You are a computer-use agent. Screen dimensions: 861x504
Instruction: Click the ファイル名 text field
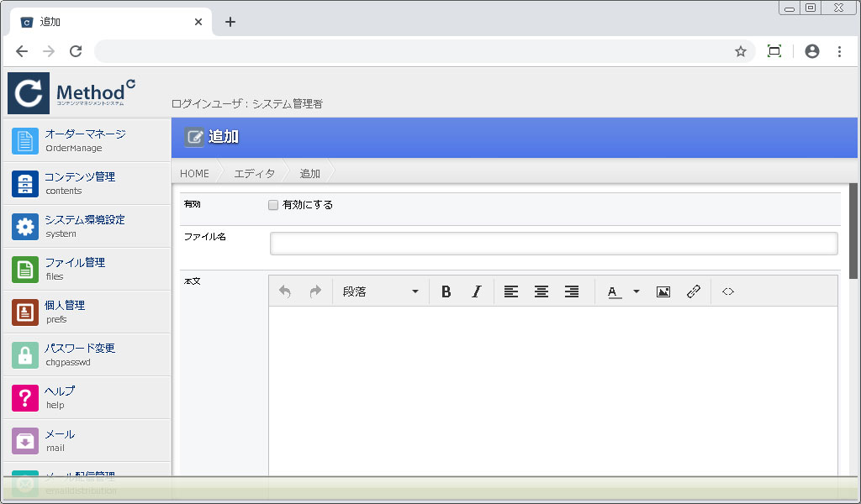[553, 244]
